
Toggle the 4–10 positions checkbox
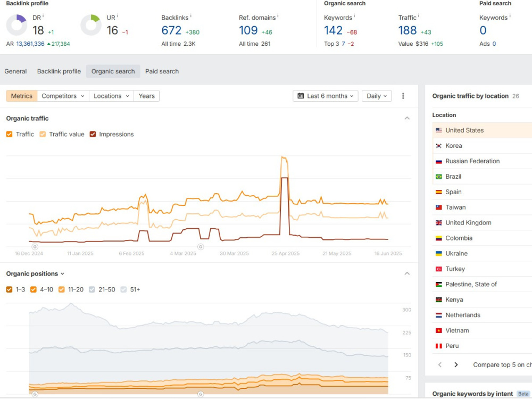[x=33, y=289]
